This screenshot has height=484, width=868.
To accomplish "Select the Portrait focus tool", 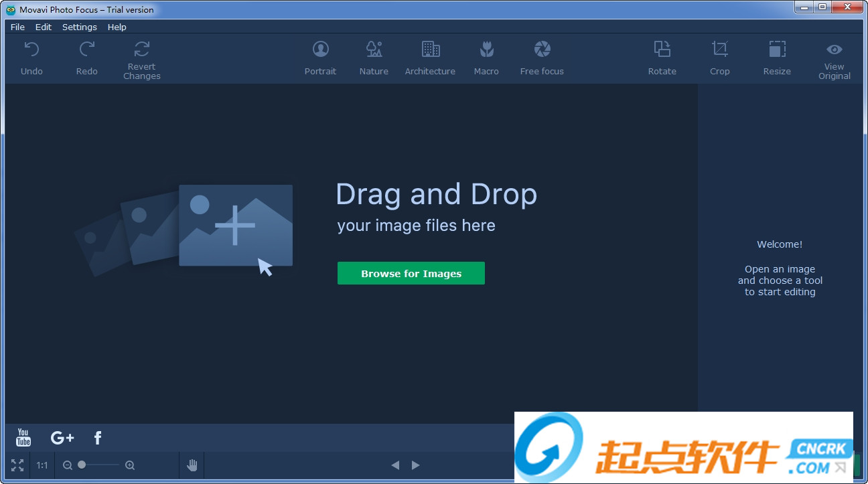I will (x=320, y=57).
